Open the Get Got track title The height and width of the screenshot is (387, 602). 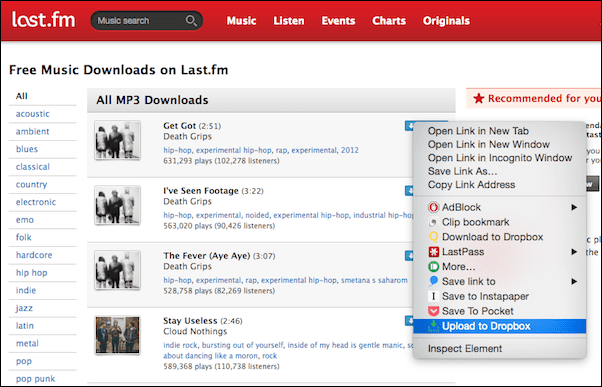tap(180, 126)
